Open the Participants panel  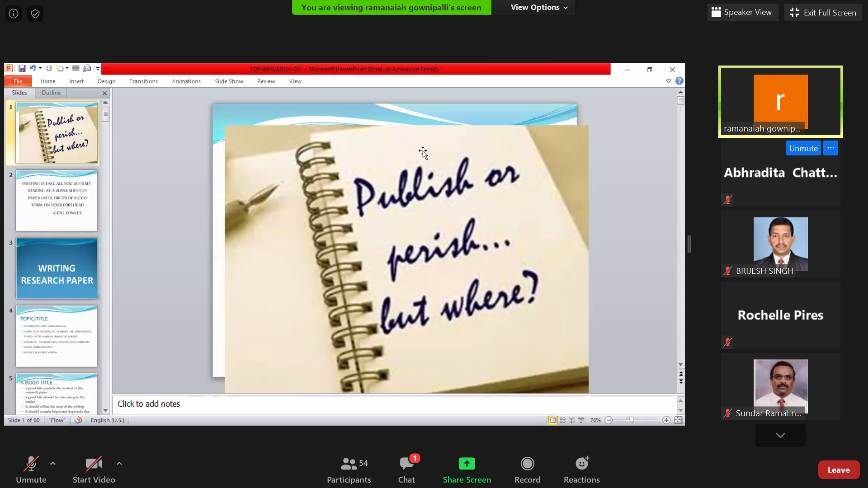[349, 469]
